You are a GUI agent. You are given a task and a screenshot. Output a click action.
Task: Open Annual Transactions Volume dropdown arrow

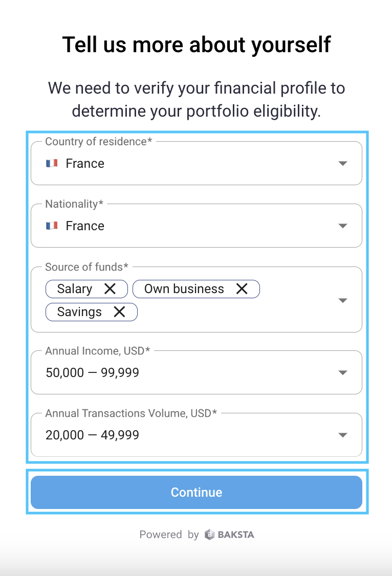pyautogui.click(x=343, y=435)
